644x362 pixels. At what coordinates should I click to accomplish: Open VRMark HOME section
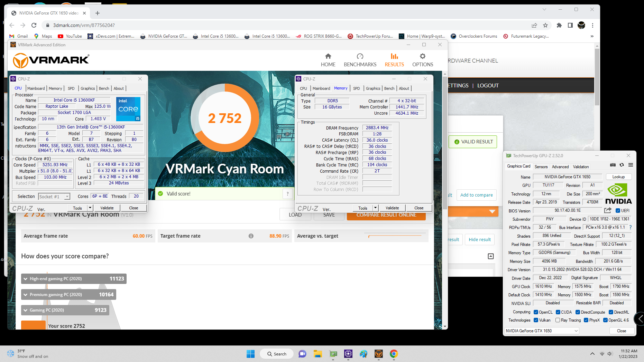[x=328, y=60]
